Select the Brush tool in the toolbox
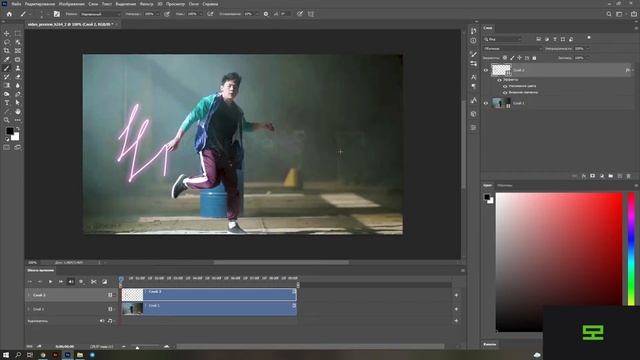This screenshot has width=640, height=360. 7,68
